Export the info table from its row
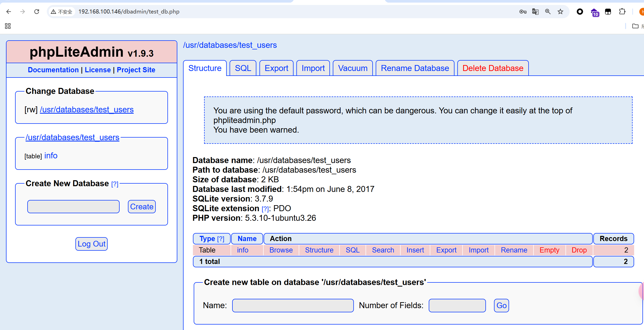Screen dimensions: 644x330 [x=446, y=250]
